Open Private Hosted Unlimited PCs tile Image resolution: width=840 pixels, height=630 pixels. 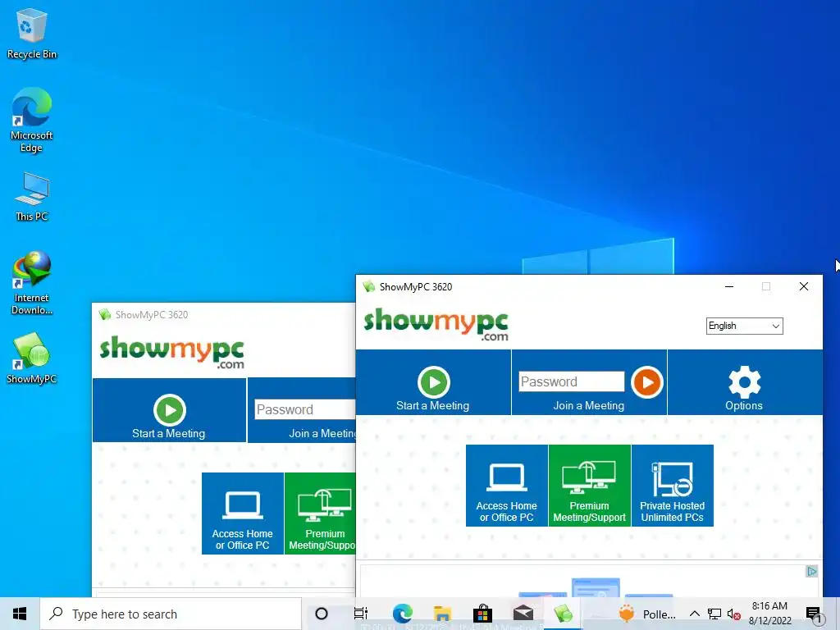[673, 486]
